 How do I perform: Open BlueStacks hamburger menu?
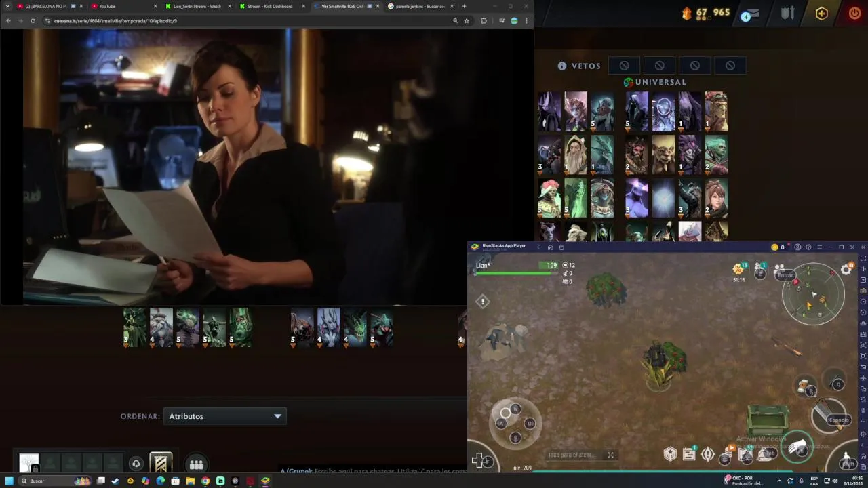(819, 247)
